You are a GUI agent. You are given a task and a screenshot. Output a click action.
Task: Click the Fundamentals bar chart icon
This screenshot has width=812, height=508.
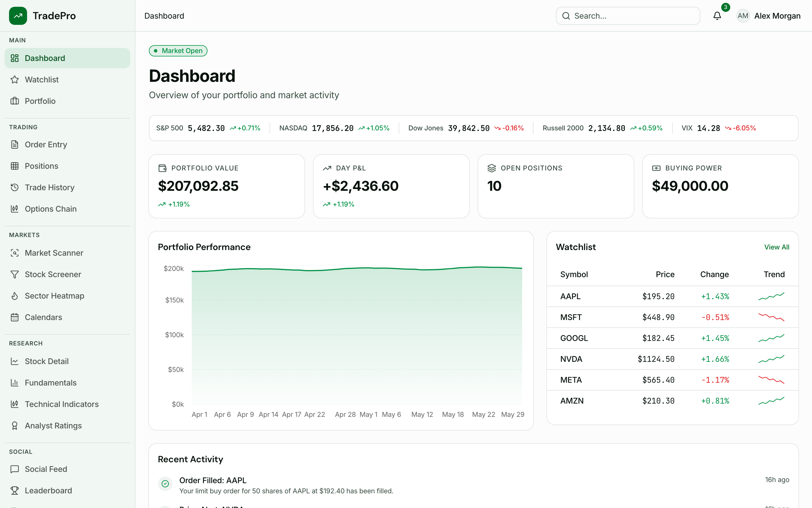(14, 383)
